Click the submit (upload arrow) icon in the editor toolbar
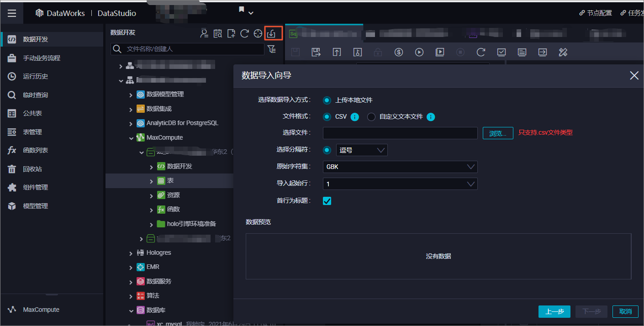 click(x=337, y=52)
